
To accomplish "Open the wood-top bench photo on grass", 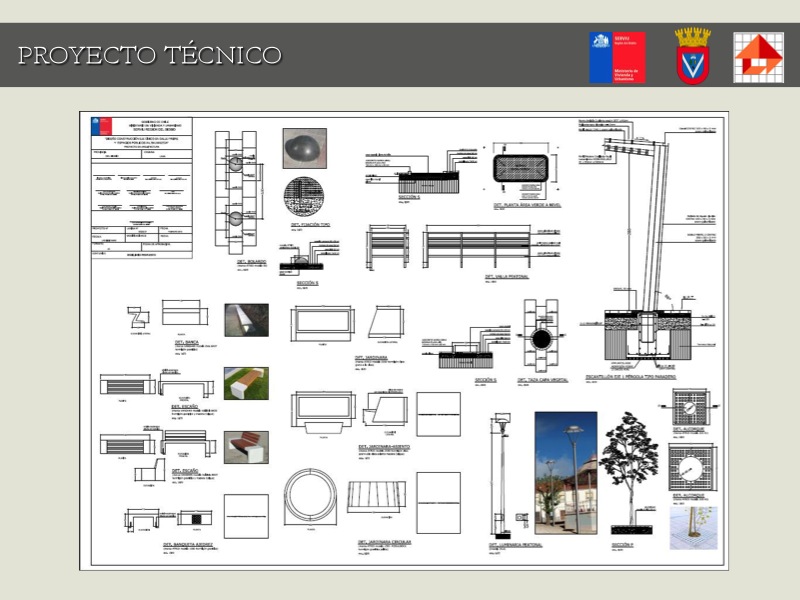I will pyautogui.click(x=246, y=383).
